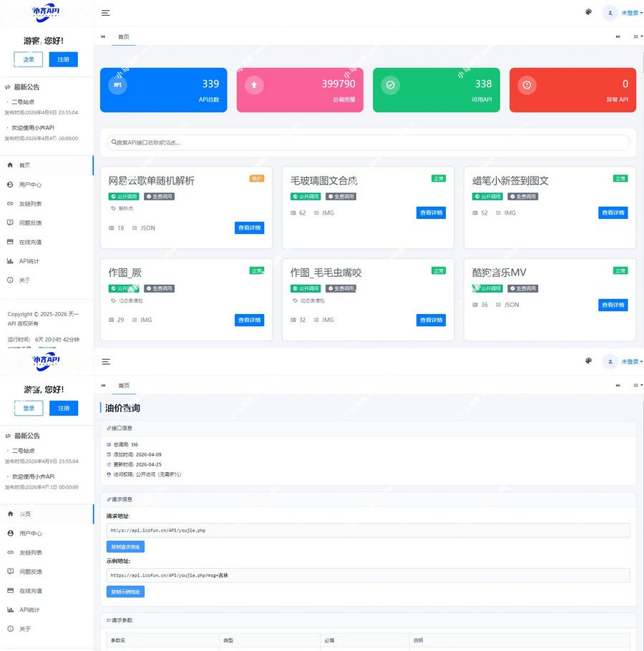Click the wallet icon beside 在线充值

point(10,242)
